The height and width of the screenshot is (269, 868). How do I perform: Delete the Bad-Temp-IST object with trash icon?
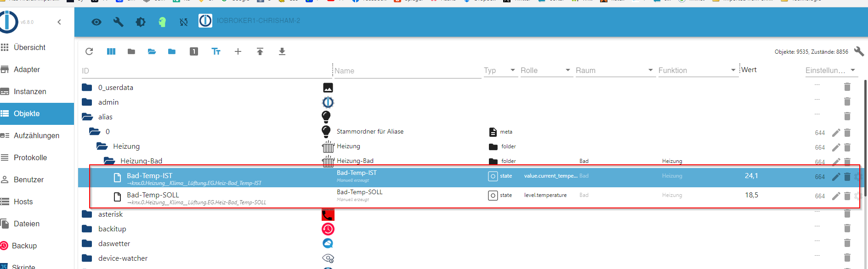847,177
